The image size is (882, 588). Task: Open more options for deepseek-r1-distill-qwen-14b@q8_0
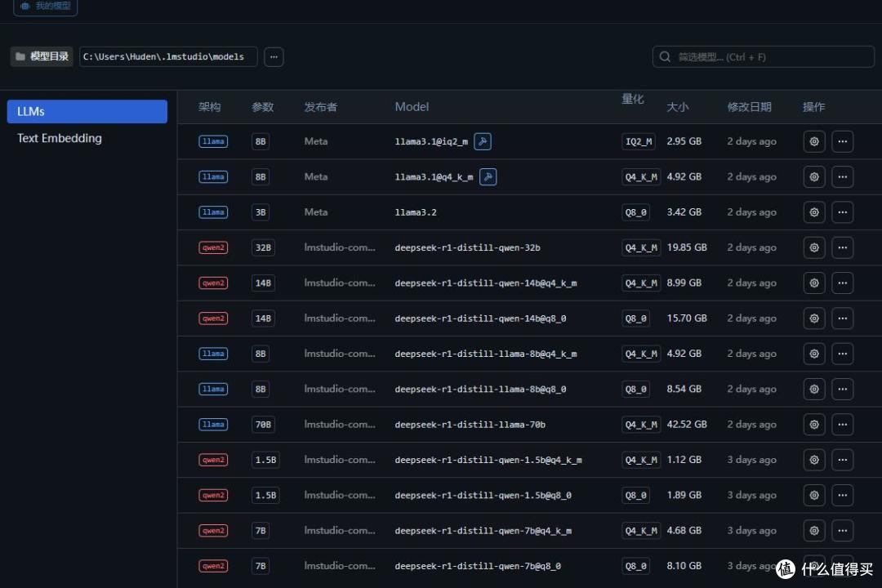pyautogui.click(x=842, y=318)
